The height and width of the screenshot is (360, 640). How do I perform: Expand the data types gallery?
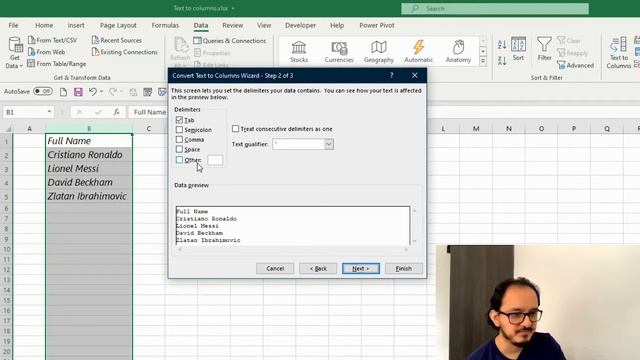tap(483, 61)
